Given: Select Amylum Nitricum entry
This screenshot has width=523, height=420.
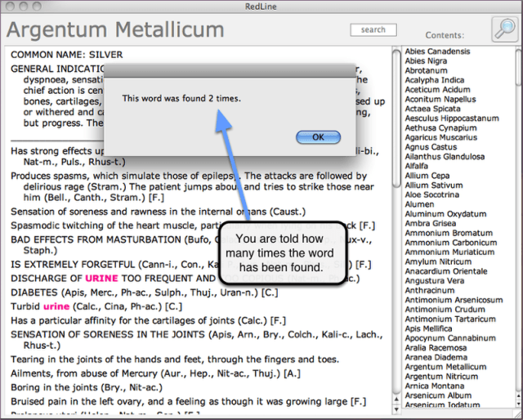Looking at the screenshot, I should 438,261.
